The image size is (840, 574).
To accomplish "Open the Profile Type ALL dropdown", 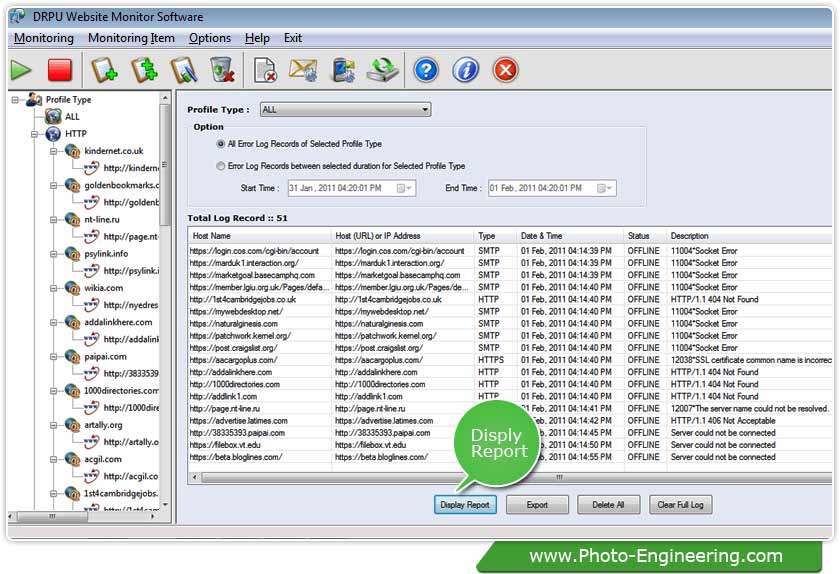I will pyautogui.click(x=345, y=109).
